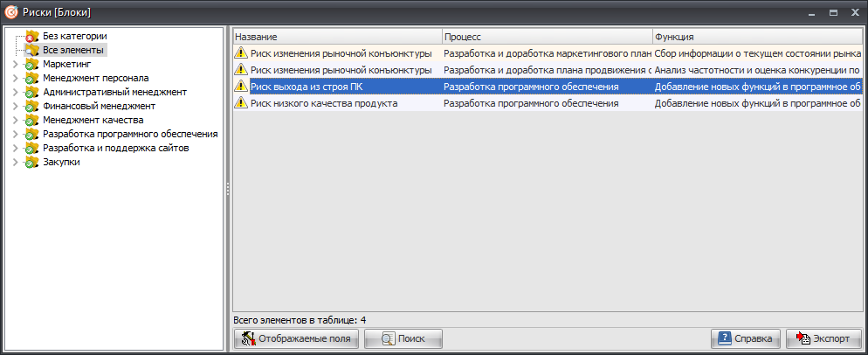Open the Отображаемые поля settings
Screen dimensions: 868x355
(x=297, y=339)
